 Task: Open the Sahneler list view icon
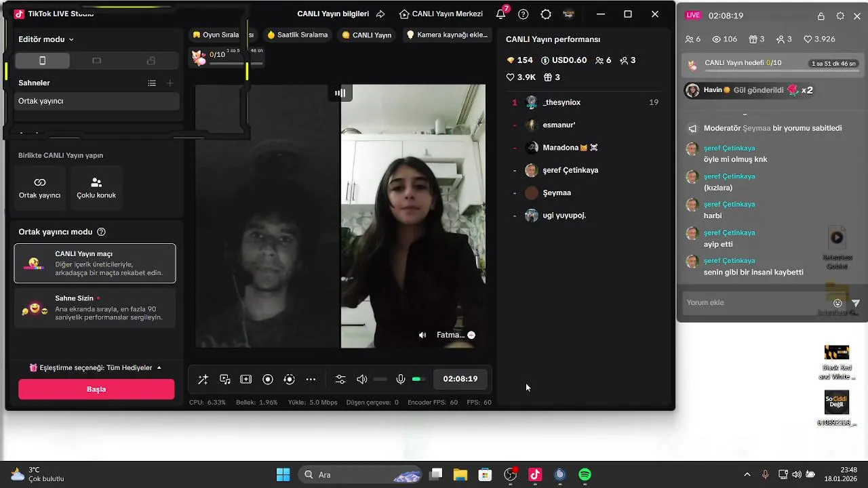(152, 83)
